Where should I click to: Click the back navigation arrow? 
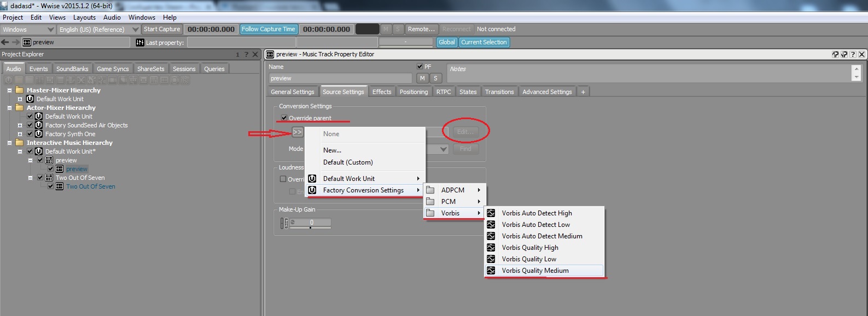click(5, 42)
